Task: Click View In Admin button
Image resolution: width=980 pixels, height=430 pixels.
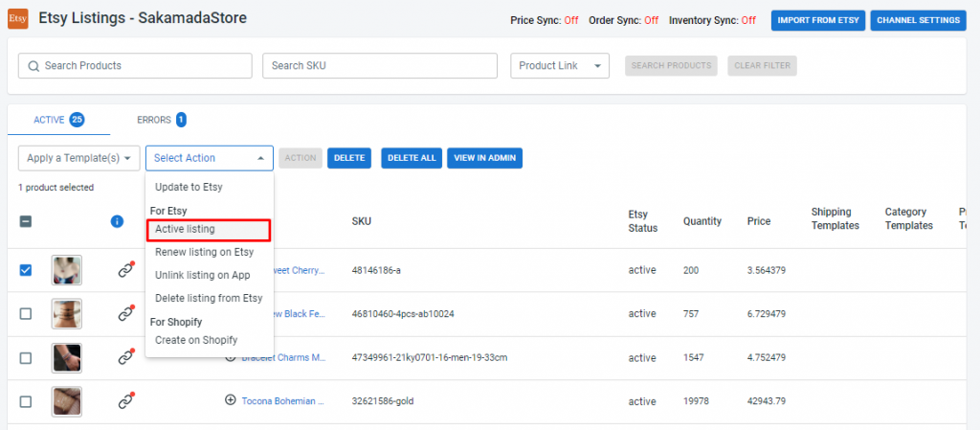Action: coord(484,158)
